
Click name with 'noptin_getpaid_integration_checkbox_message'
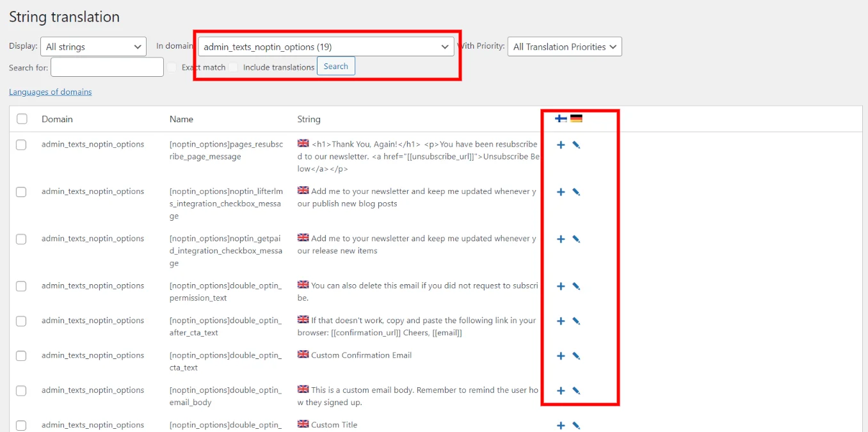pyautogui.click(x=226, y=251)
